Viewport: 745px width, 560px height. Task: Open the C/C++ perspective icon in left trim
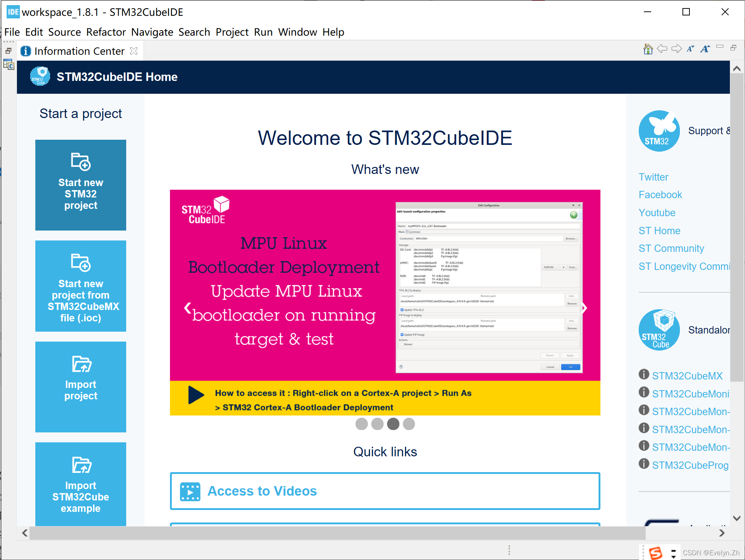click(x=9, y=65)
